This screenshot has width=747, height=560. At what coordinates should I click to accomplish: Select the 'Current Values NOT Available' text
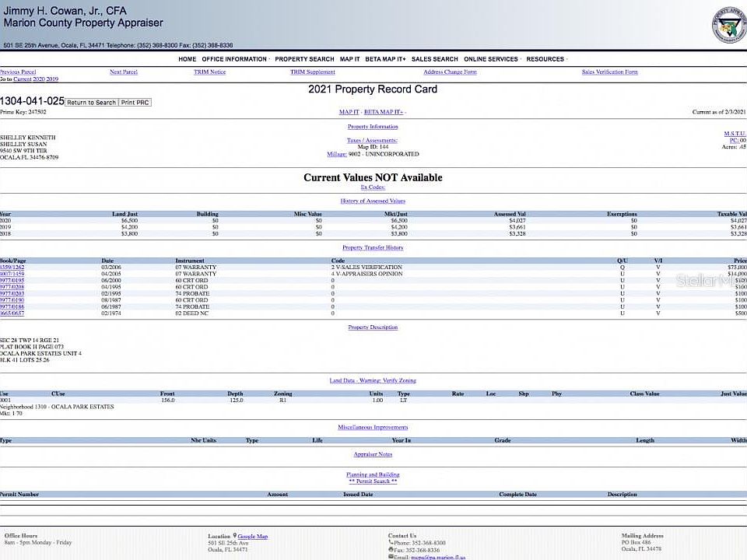[x=373, y=177]
